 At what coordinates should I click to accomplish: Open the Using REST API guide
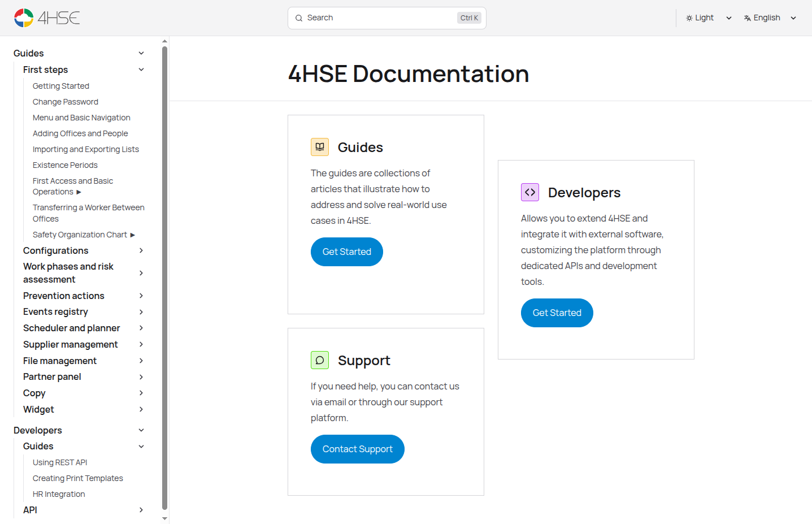60,462
